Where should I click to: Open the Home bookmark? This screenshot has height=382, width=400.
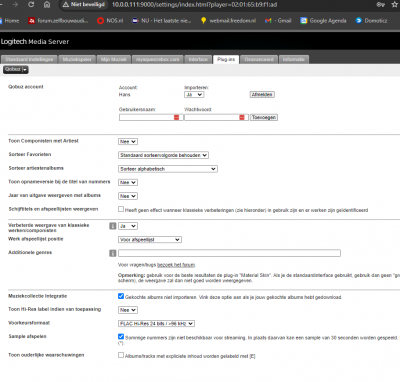point(9,21)
